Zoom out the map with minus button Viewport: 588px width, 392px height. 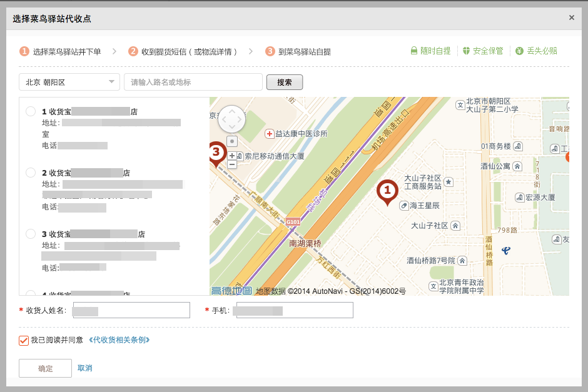[x=232, y=164]
